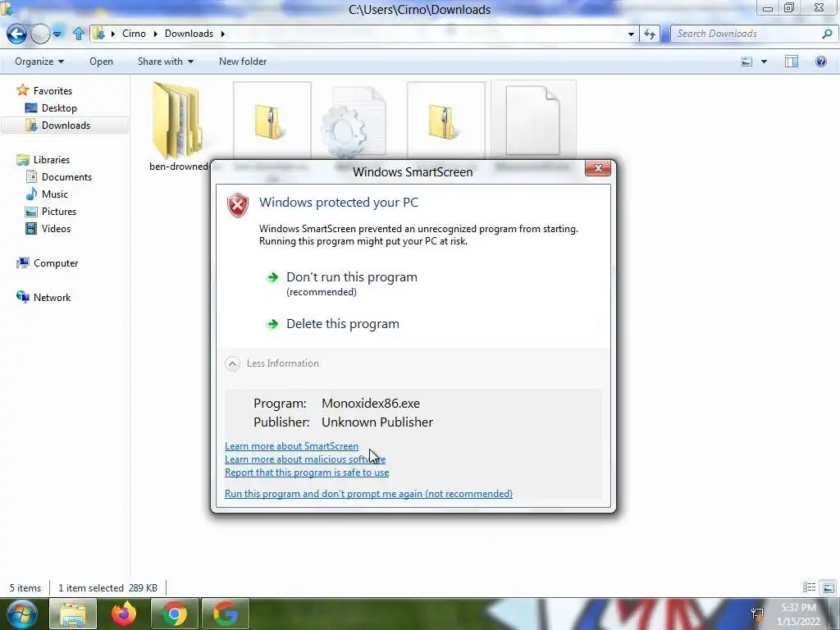
Task: Click Report that this program is safe
Action: pyautogui.click(x=307, y=472)
